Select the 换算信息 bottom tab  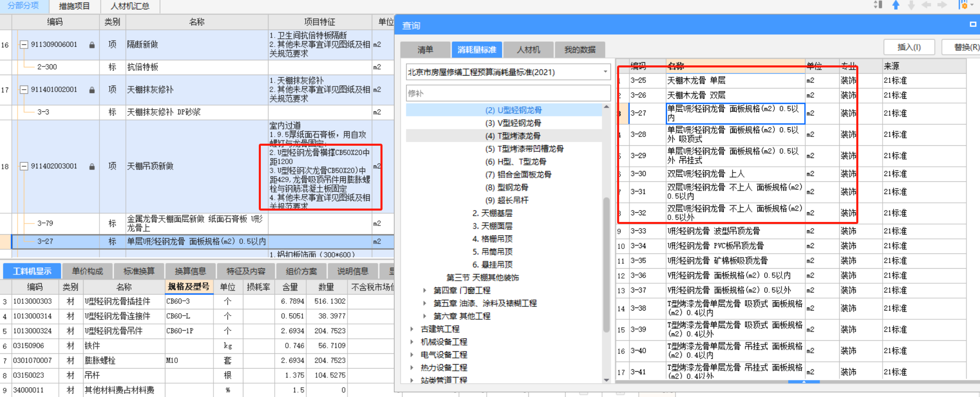[x=190, y=271]
